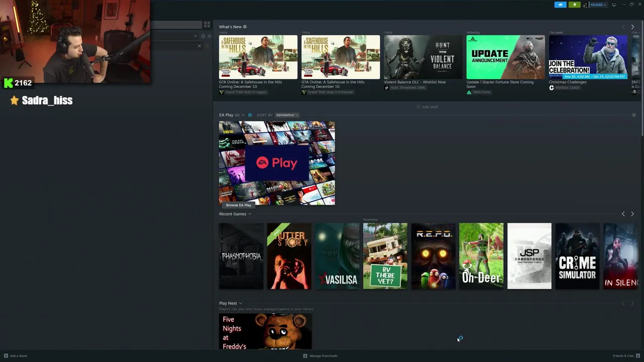This screenshot has width=644, height=362.
Task: Open the JSP game cover
Action: (529, 256)
